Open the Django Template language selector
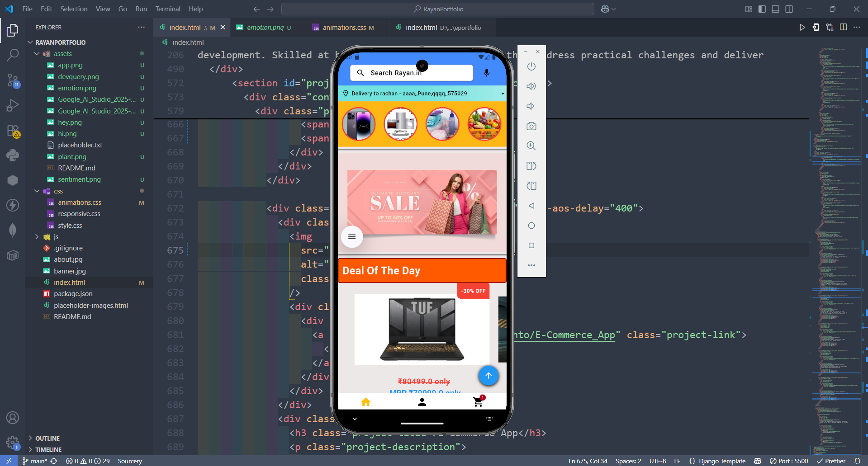Screen dimensions: 868x466 click(721, 461)
